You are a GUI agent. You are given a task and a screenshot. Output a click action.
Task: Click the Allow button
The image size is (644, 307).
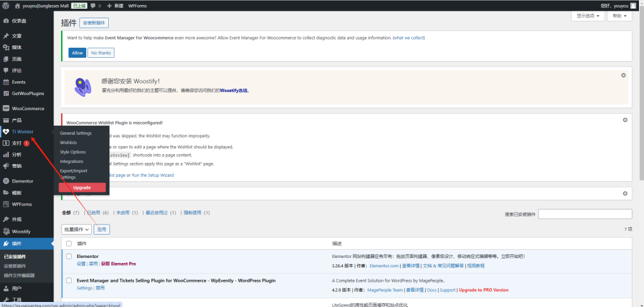tap(77, 53)
